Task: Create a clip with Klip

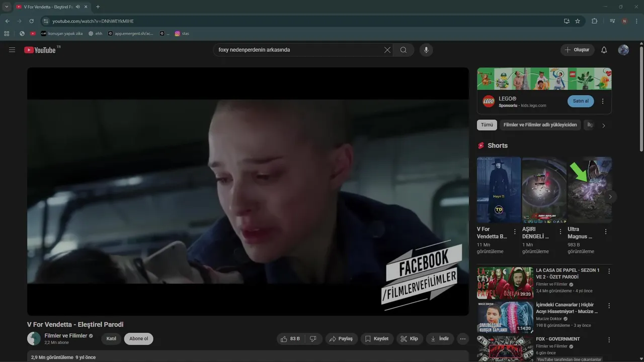Action: [x=410, y=339]
